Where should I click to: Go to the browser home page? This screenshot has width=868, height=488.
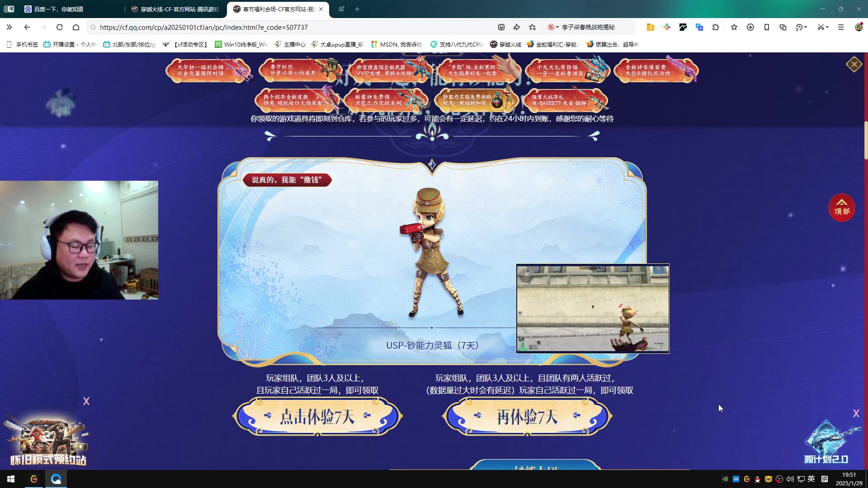pyautogui.click(x=76, y=27)
